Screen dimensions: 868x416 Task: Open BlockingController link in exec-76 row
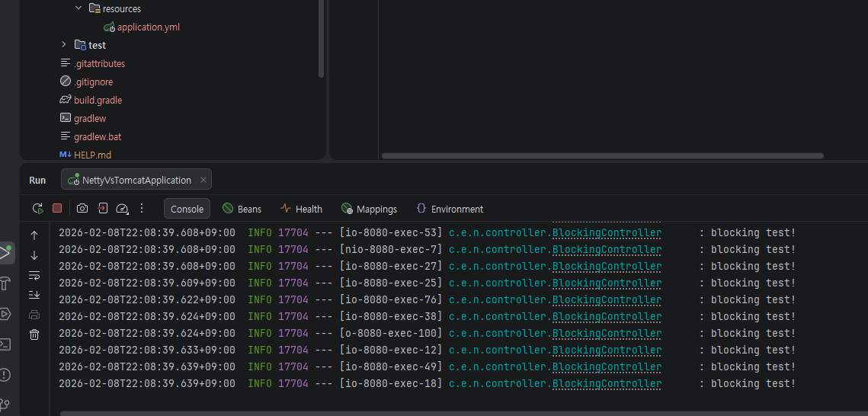(607, 300)
